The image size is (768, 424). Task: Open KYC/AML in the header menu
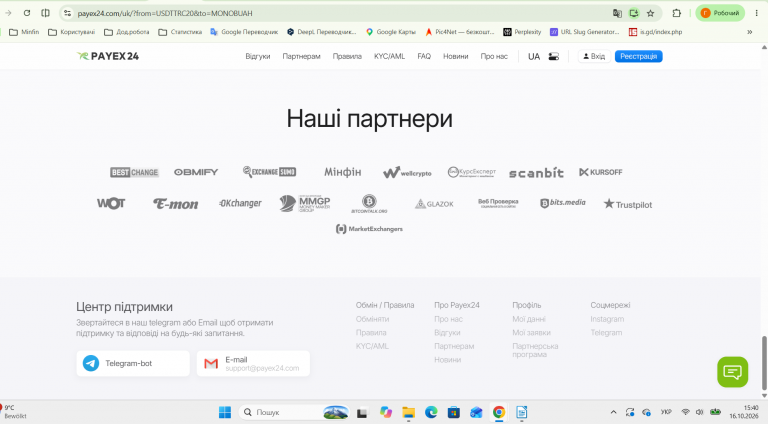[389, 56]
